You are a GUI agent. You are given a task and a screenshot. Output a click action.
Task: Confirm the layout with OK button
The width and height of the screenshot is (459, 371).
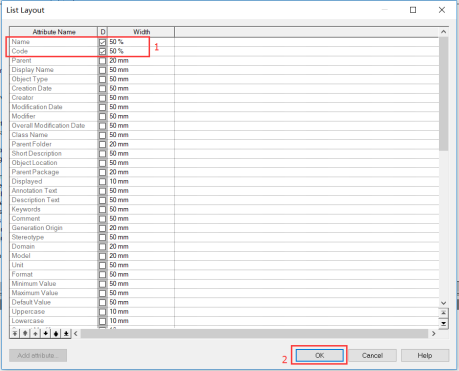(x=319, y=355)
